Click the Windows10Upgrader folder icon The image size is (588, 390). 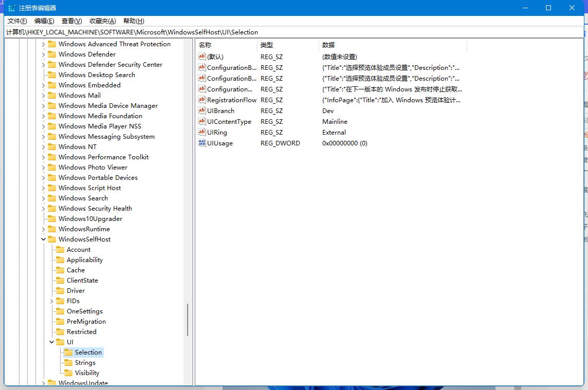(52, 218)
